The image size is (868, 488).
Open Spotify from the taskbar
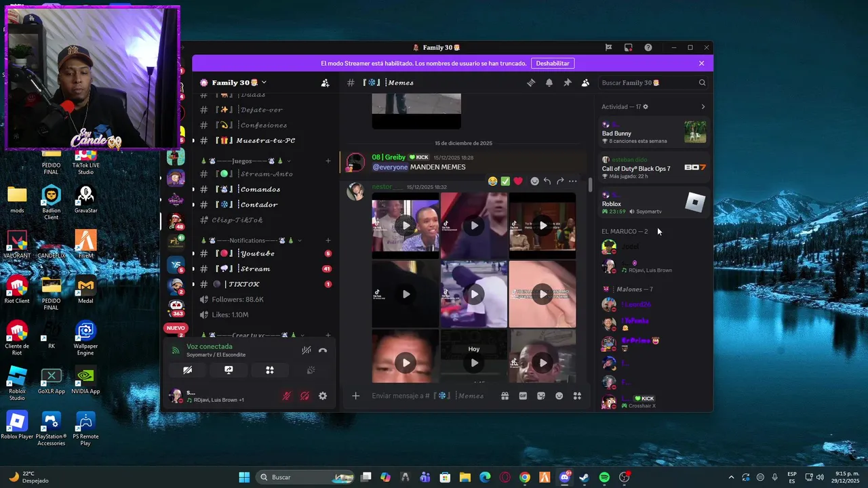pos(604,477)
